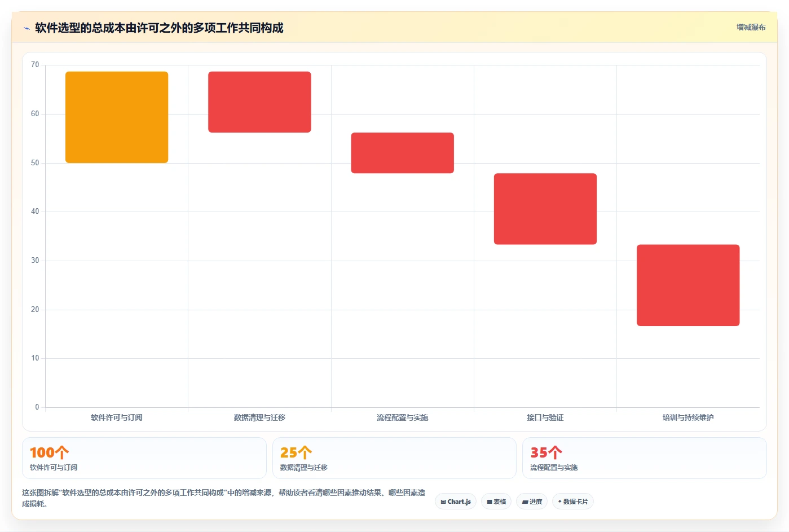Viewport: 789px width, 532px height.
Task: Click the x-axis label 接口与验证
Action: [545, 417]
